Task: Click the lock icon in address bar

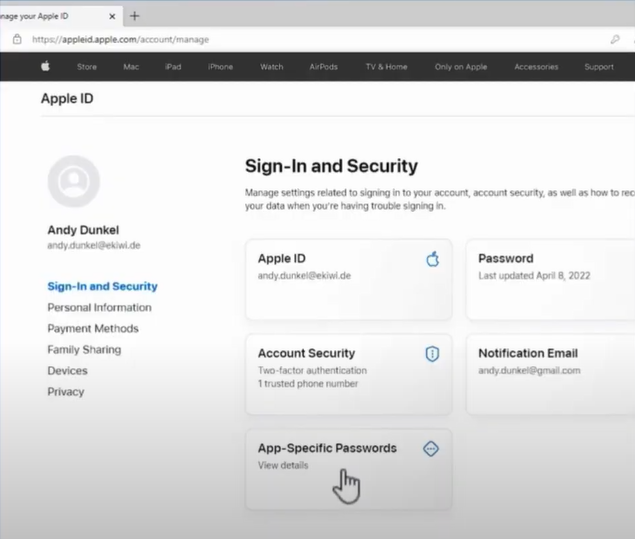Action: (x=17, y=39)
